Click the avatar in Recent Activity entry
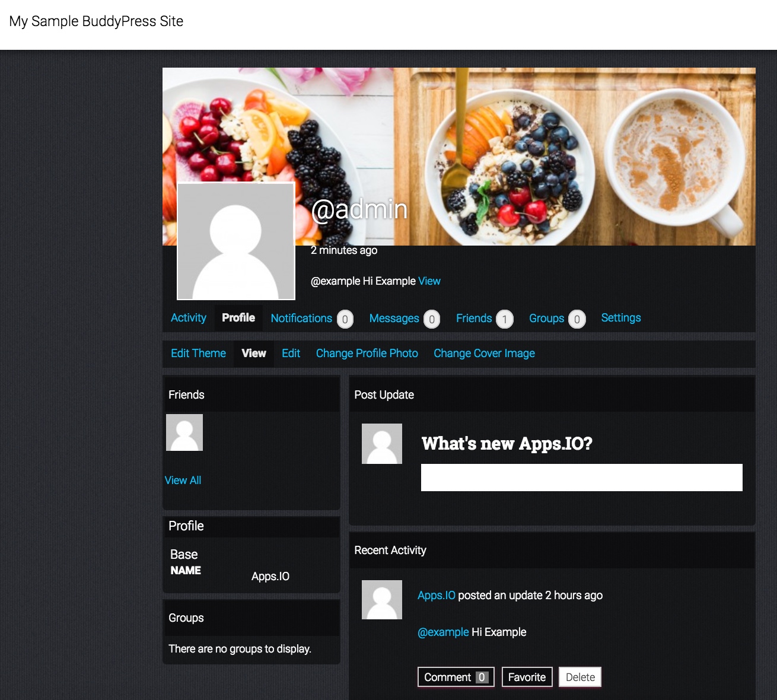 (382, 600)
